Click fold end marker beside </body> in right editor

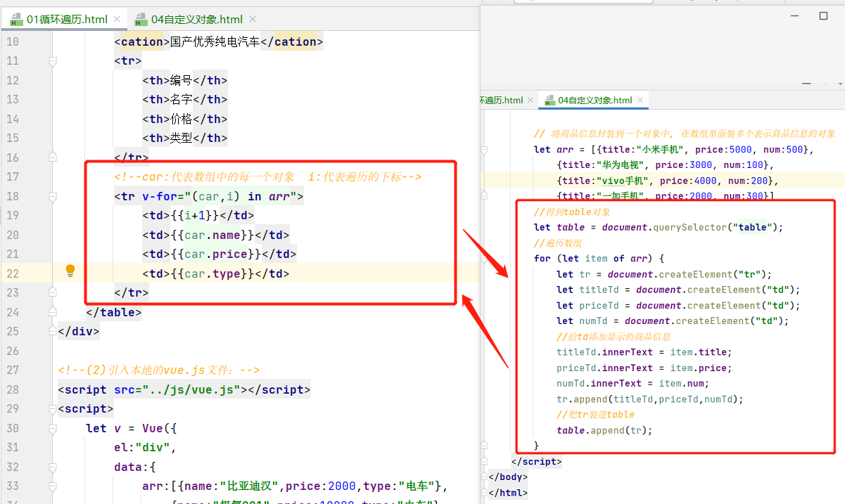(485, 477)
